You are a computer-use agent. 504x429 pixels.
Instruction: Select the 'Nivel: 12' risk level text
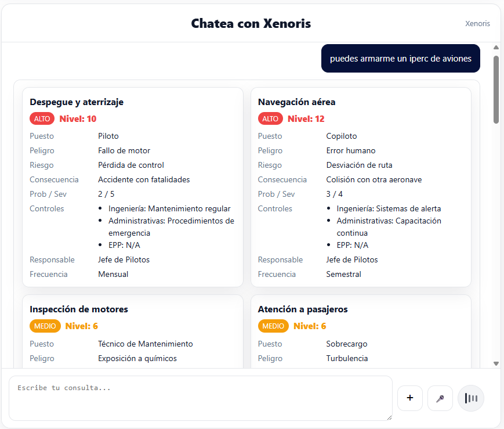click(x=306, y=119)
